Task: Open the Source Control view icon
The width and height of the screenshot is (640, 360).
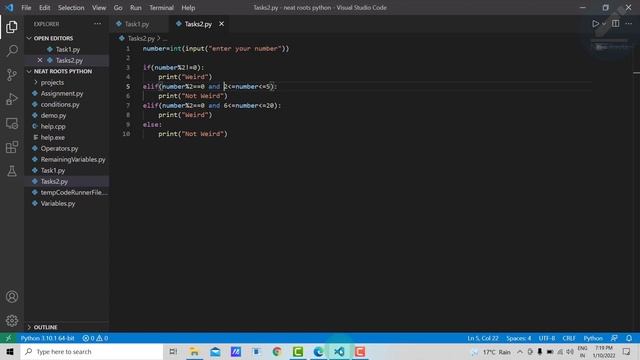Action: pos(12,75)
